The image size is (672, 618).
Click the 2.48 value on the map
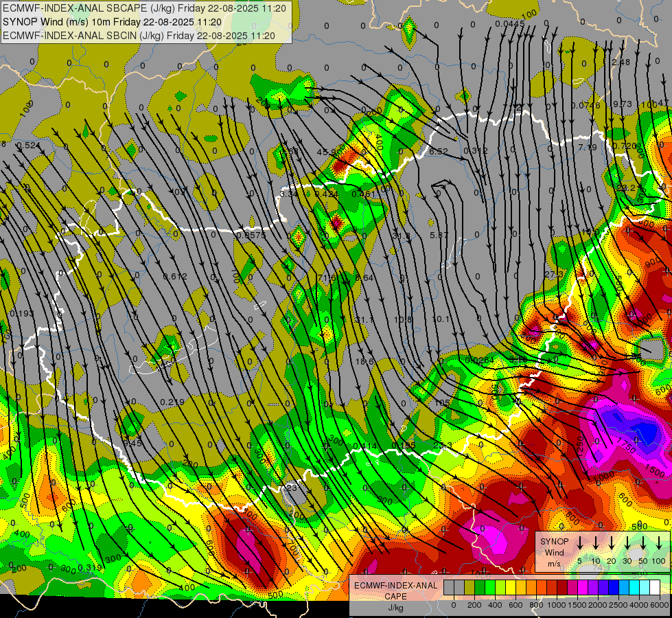tap(621, 62)
